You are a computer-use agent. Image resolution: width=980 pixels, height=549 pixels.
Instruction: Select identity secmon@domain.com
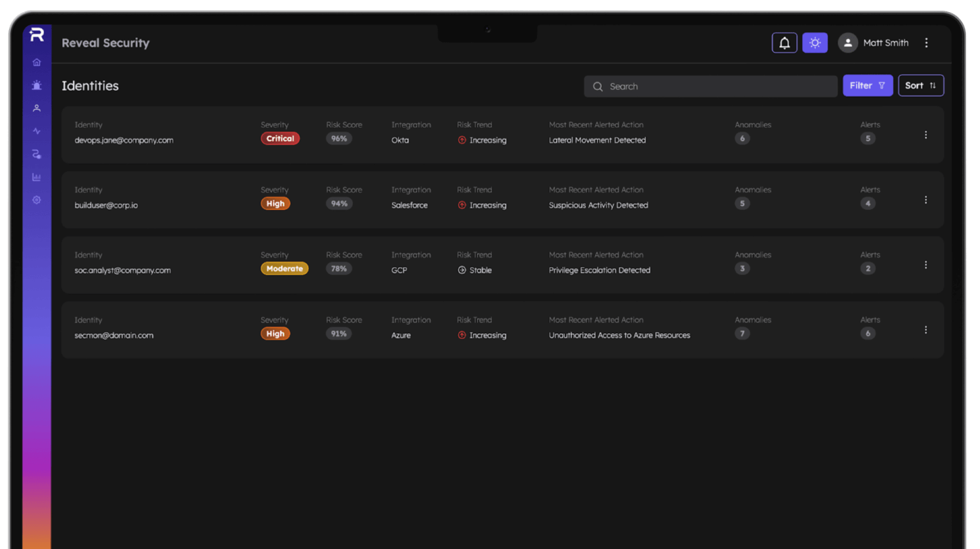click(114, 336)
